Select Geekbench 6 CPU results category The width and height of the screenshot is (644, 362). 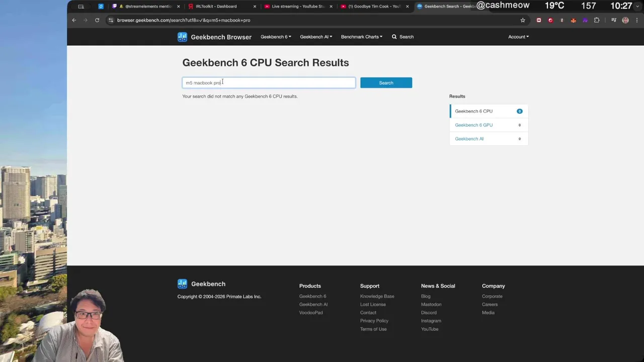click(x=489, y=111)
